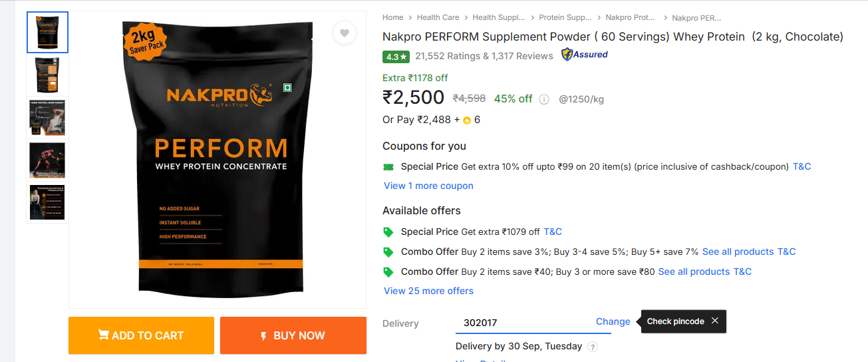
Task: Click the BUY NOW button
Action: [293, 335]
